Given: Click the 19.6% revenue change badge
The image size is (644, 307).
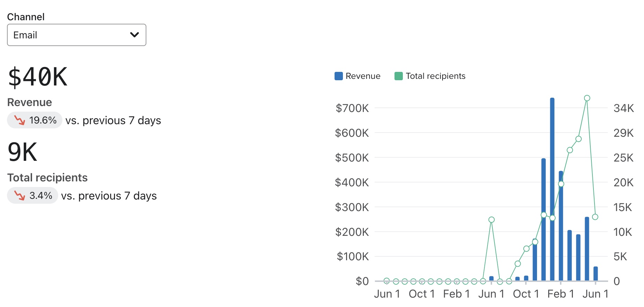Looking at the screenshot, I should coord(35,120).
